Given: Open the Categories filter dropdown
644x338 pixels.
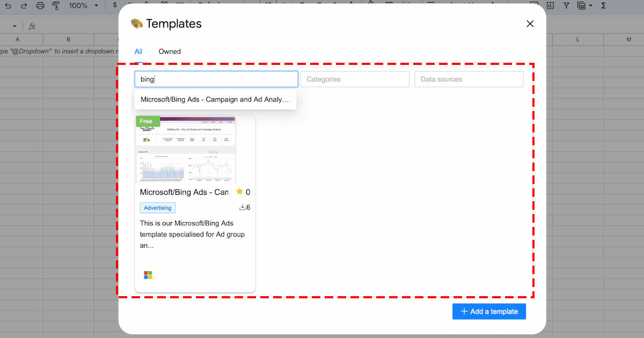Looking at the screenshot, I should [x=355, y=79].
